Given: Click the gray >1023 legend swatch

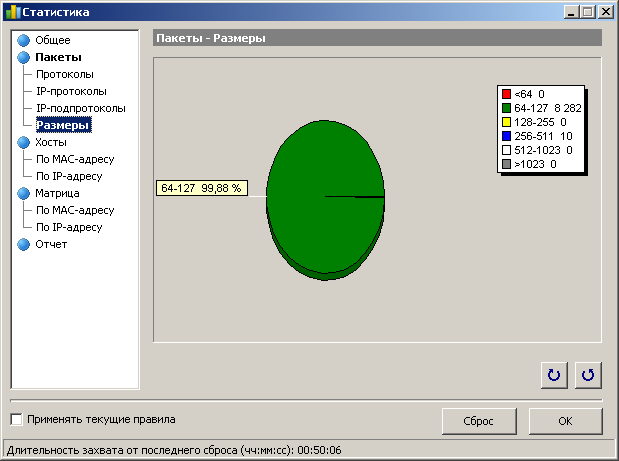Looking at the screenshot, I should coord(506,164).
